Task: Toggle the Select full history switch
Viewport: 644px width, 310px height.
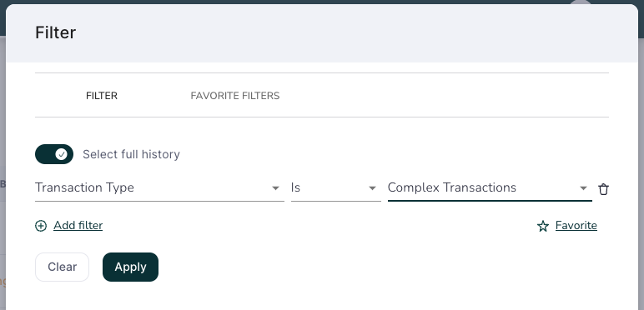Action: pos(54,154)
